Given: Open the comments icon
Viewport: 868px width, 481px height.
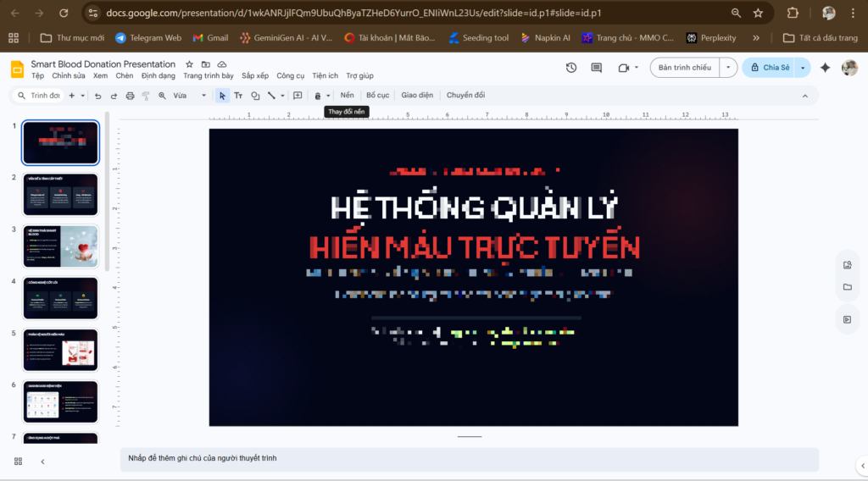Looking at the screenshot, I should (x=597, y=68).
